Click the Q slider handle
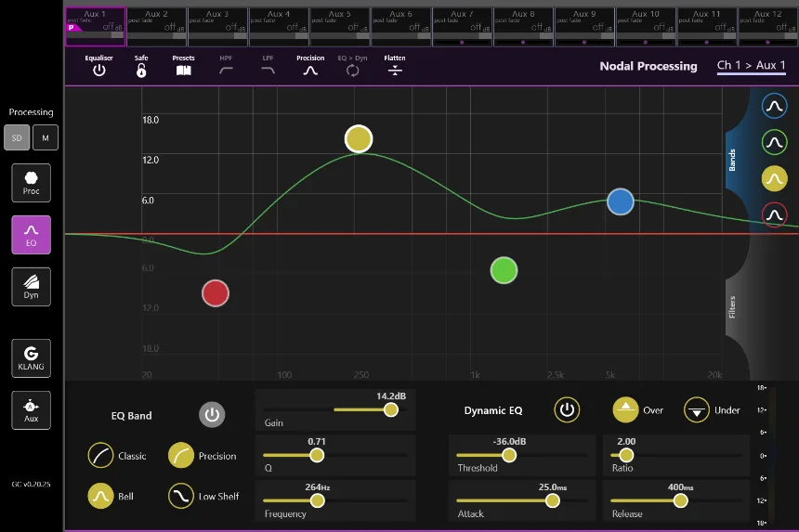 click(317, 455)
